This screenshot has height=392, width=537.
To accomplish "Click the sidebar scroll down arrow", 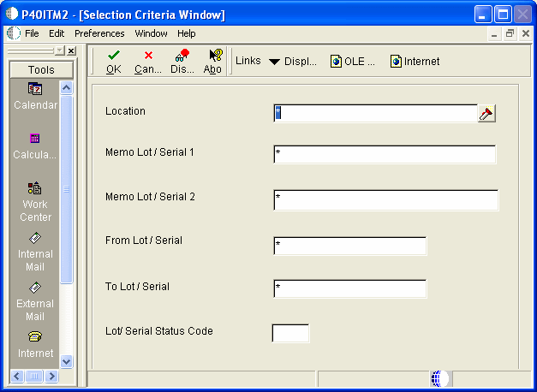I will click(x=67, y=361).
